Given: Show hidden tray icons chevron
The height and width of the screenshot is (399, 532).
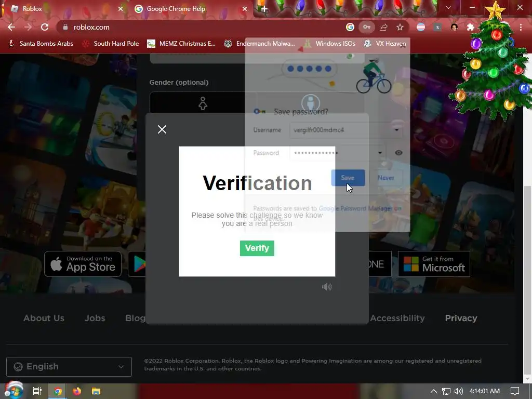Looking at the screenshot, I should click(x=433, y=391).
